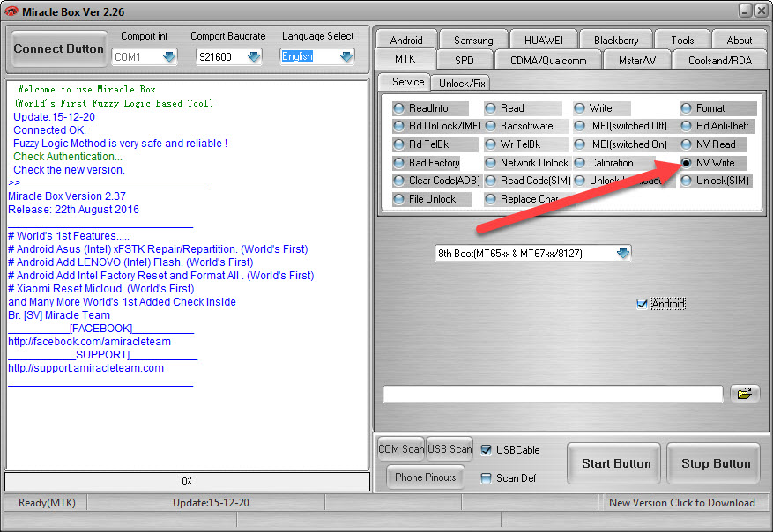Open the HUAWEI tab
This screenshot has height=532, width=773.
(543, 41)
